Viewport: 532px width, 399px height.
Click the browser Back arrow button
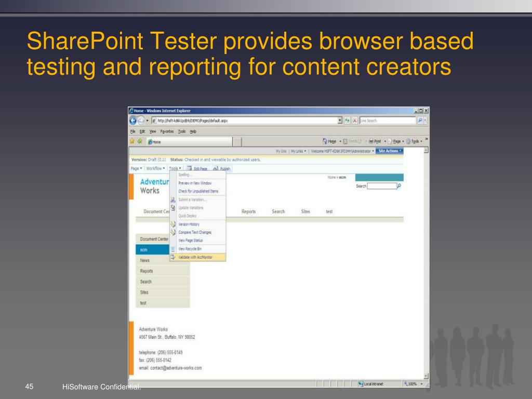tap(133, 121)
